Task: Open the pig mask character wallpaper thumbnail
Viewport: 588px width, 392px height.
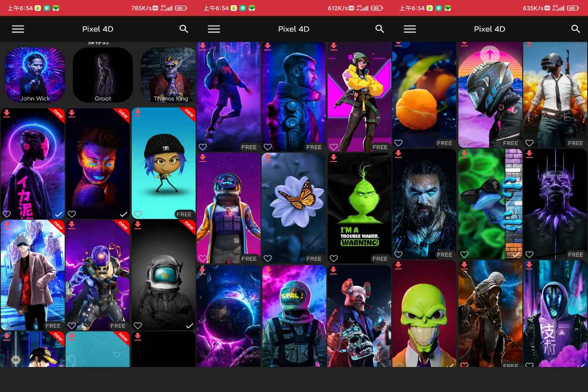Action: [x=359, y=316]
